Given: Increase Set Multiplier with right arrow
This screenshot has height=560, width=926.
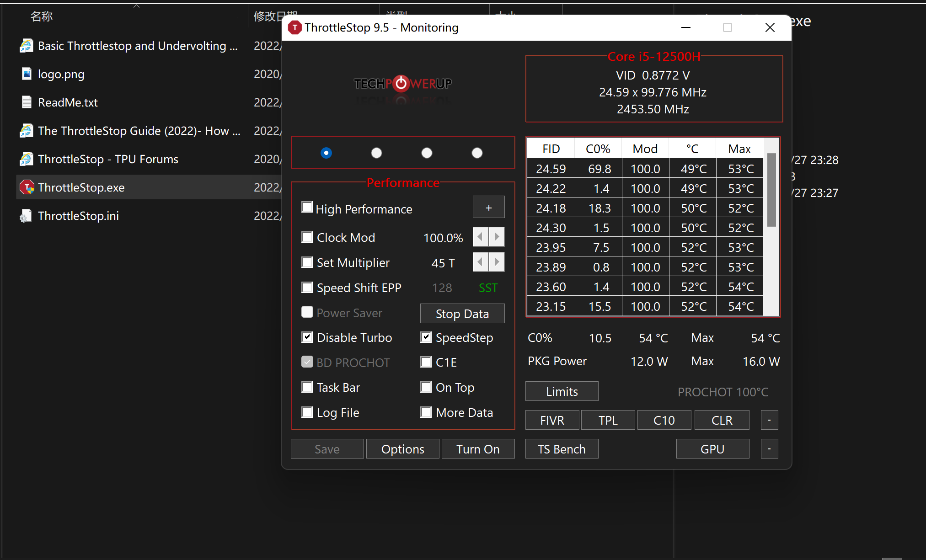Looking at the screenshot, I should [497, 262].
